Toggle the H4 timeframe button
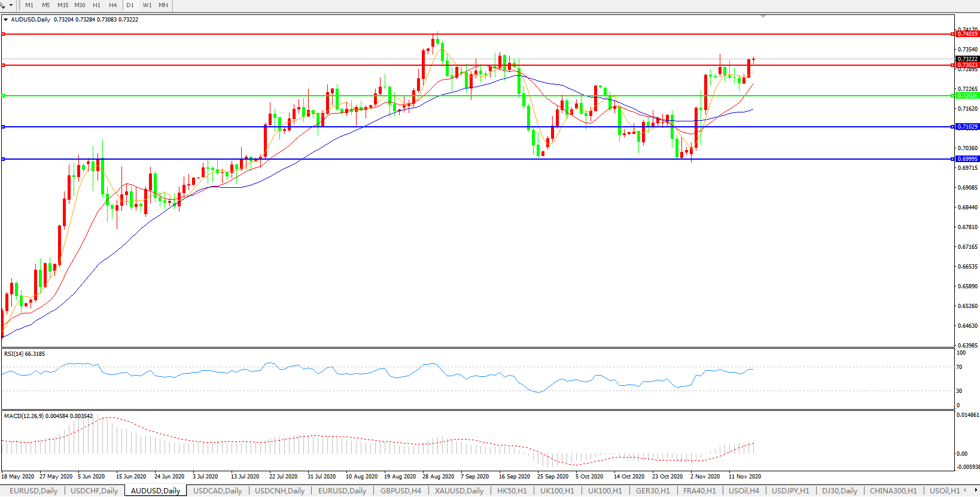Screen dimensions: 980x497 (x=112, y=5)
